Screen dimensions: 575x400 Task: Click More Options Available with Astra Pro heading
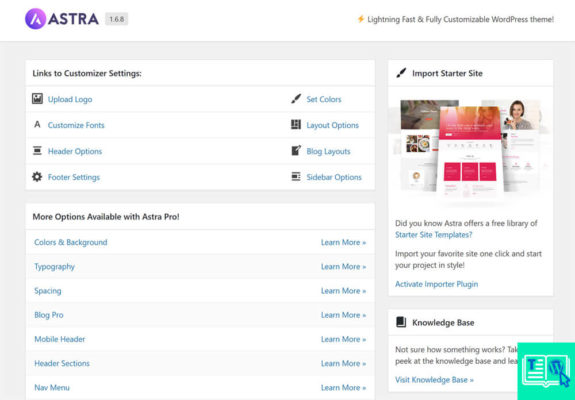pos(106,217)
